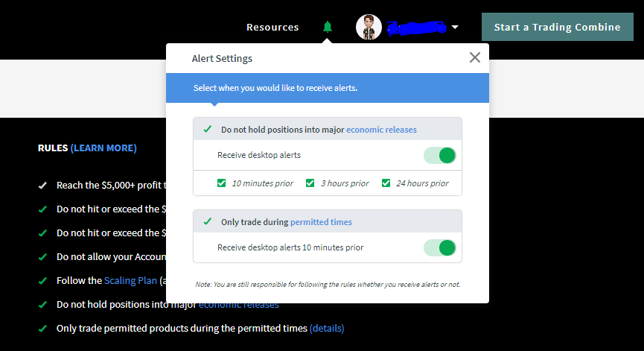Click the LEARN MORE rules link
This screenshot has height=351, width=644.
point(103,148)
